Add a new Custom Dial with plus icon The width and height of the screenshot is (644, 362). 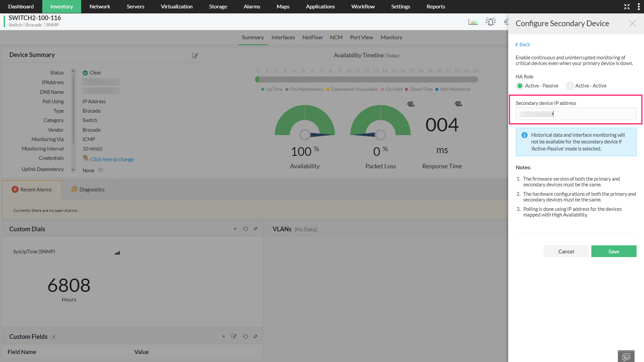pyautogui.click(x=235, y=229)
